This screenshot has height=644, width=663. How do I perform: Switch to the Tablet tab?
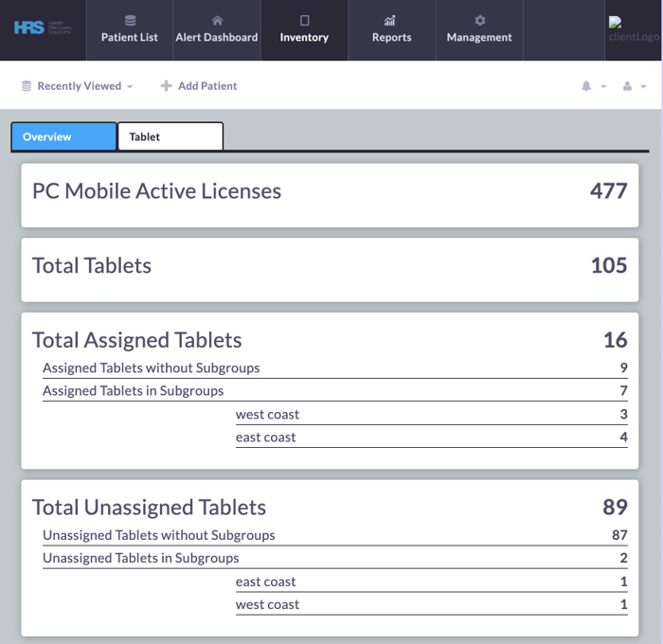[x=170, y=136]
